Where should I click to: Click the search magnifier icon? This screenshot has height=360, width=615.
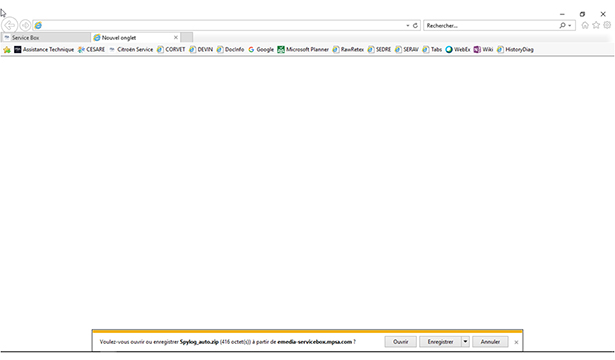[562, 25]
